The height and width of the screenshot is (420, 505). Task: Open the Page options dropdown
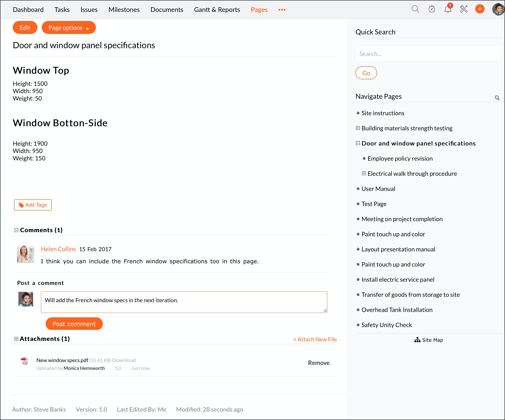tap(69, 28)
